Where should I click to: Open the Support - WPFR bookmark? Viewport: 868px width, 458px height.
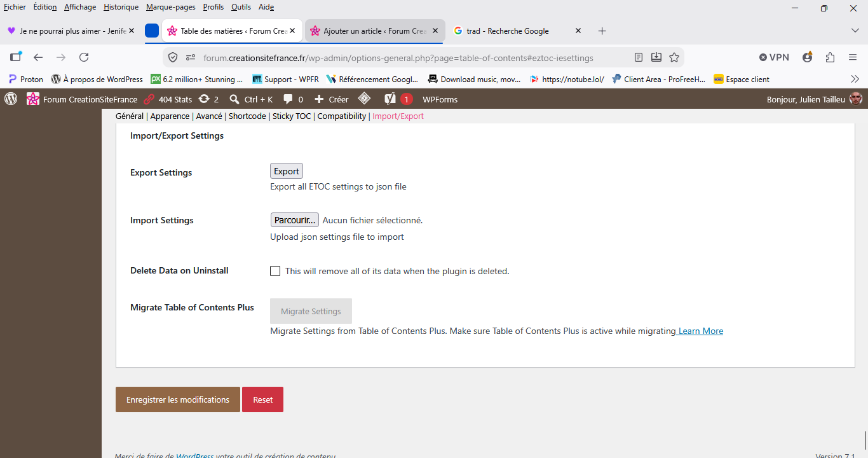point(285,79)
